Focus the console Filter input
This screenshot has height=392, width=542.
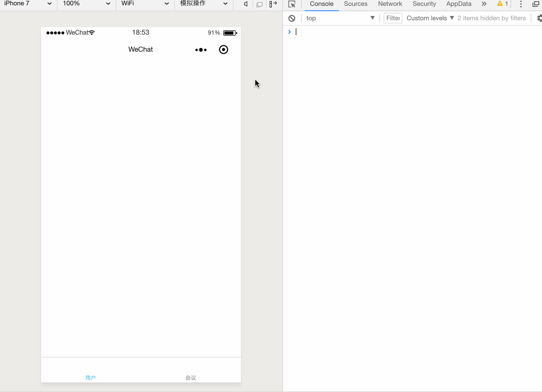pos(393,18)
